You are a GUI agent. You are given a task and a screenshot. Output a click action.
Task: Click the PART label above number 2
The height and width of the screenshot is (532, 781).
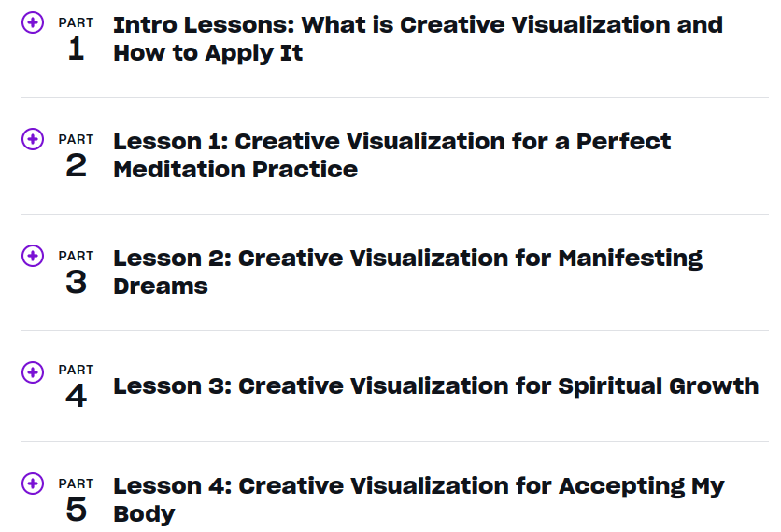click(76, 139)
